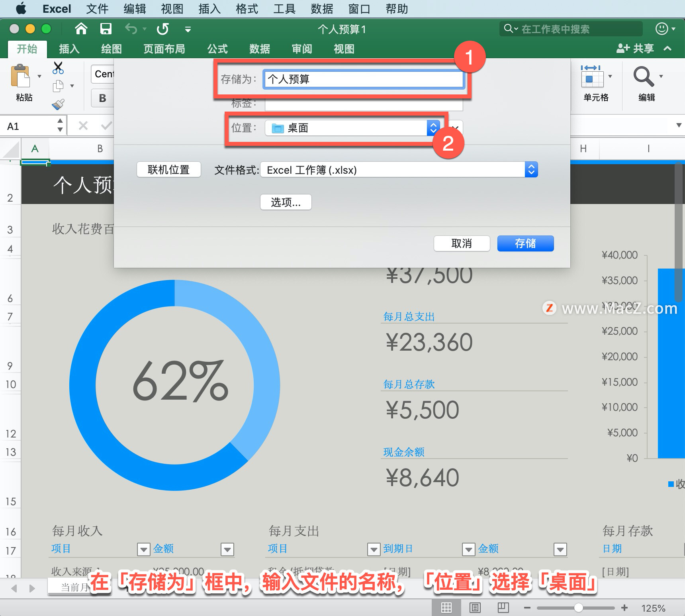Viewport: 685px width, 616px height.
Task: Click the Tags (标签) input field
Action: (x=364, y=104)
